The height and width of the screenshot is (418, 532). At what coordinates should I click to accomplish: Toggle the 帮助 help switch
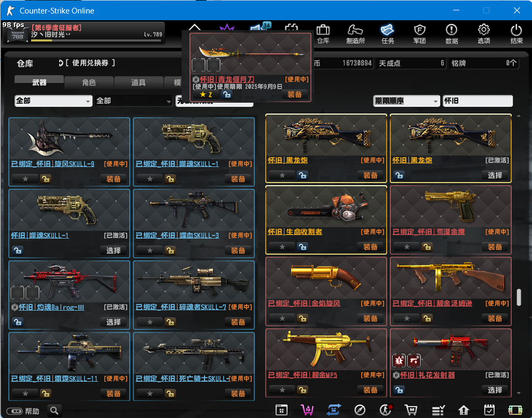(x=15, y=411)
